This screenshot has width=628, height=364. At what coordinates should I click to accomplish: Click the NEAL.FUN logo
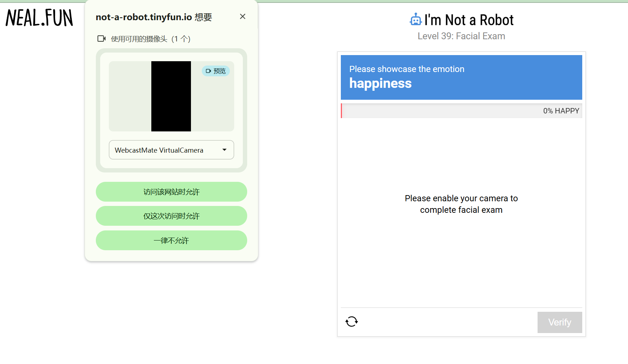coord(39,18)
